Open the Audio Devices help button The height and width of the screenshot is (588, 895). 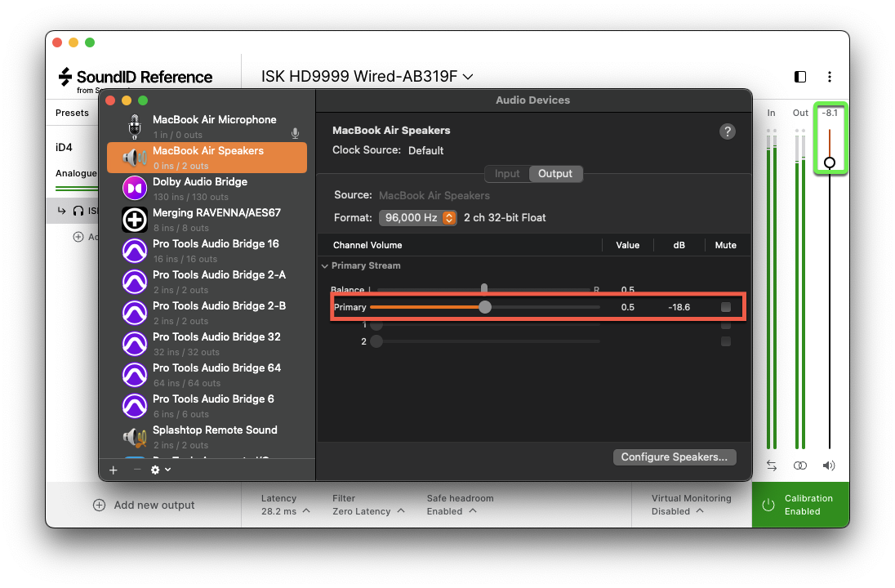click(x=727, y=131)
